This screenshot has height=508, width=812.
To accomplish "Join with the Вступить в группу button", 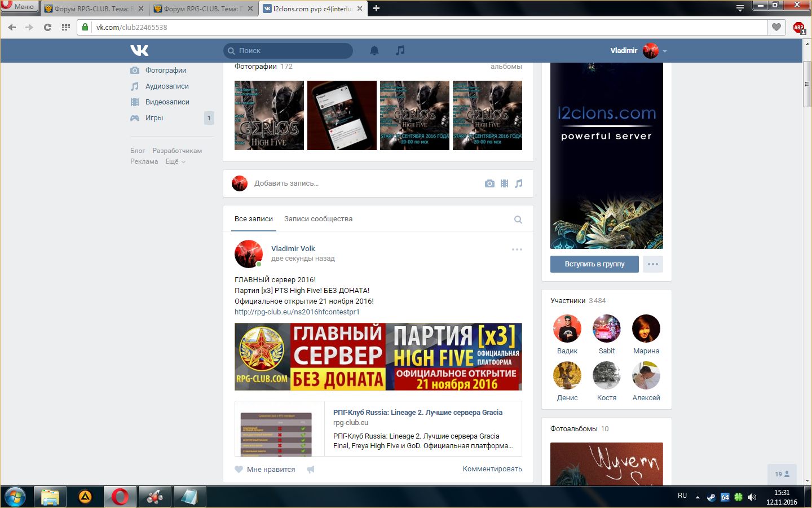I will (x=595, y=264).
